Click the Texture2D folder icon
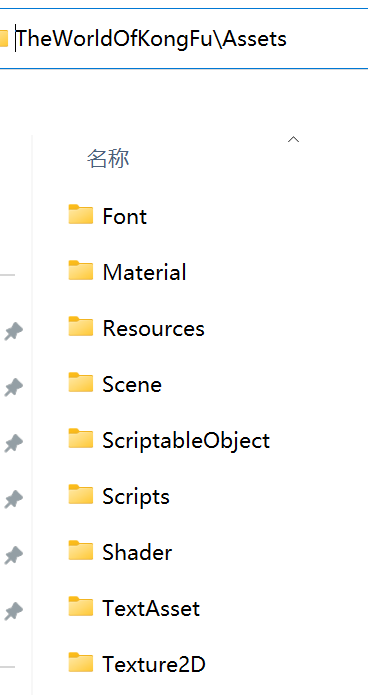The width and height of the screenshot is (368, 695). point(81,663)
